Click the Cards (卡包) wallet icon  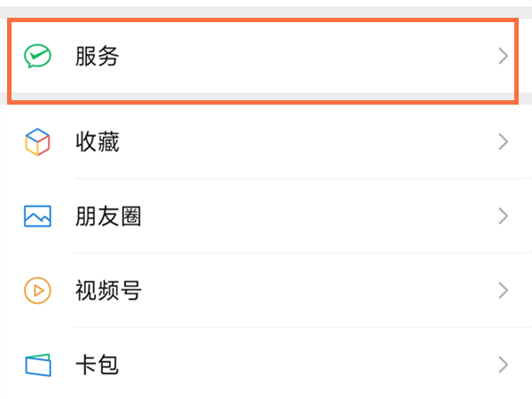pos(37,364)
